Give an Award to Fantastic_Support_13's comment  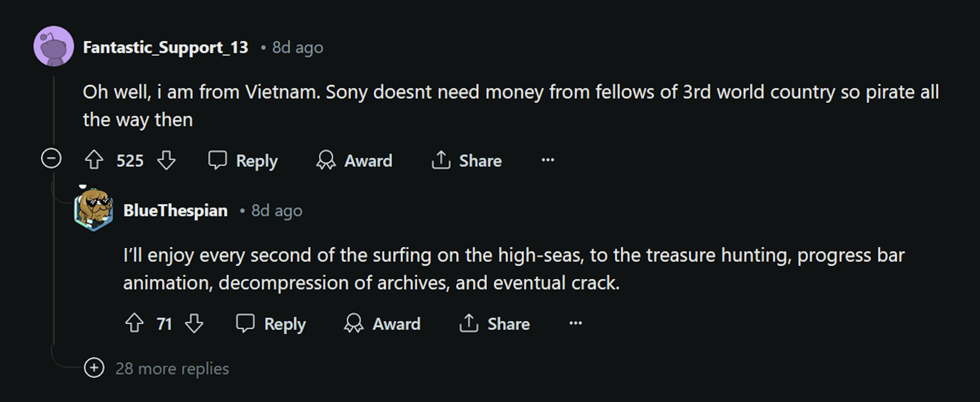(x=354, y=160)
